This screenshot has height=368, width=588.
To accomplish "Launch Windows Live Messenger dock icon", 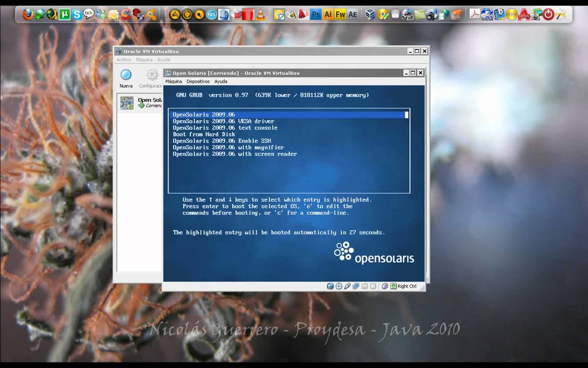I will coord(101,15).
